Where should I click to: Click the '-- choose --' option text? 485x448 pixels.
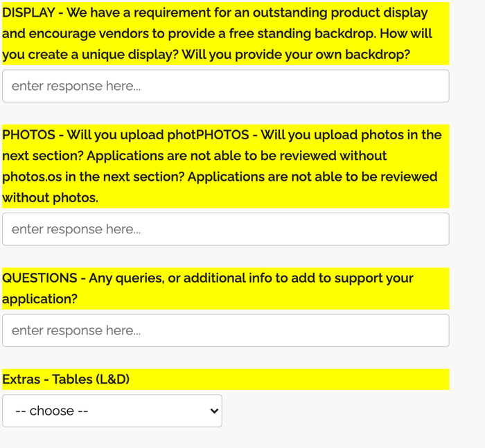click(x=52, y=411)
